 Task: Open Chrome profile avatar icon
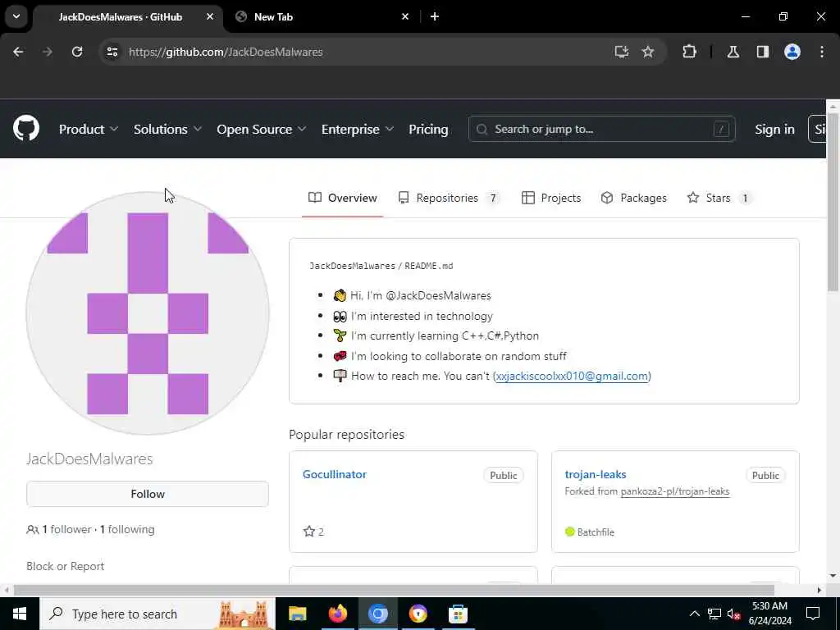792,52
